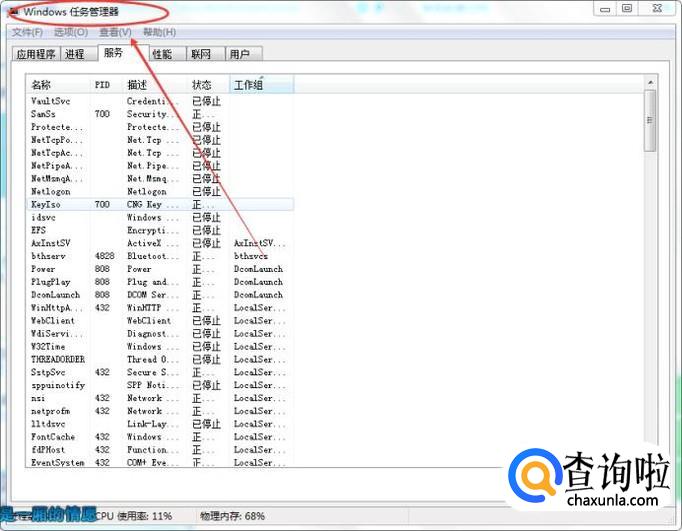The height and width of the screenshot is (531, 682).
Task: Select the WebClient service row
Action: [160, 321]
